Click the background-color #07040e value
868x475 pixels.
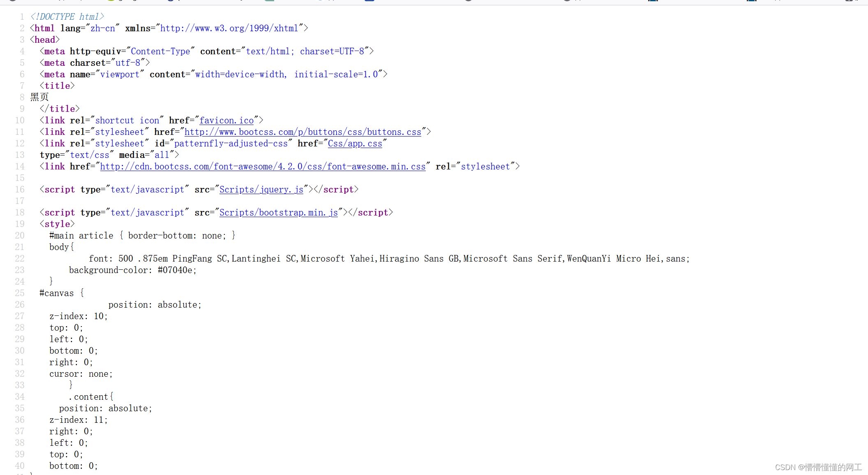(x=175, y=270)
